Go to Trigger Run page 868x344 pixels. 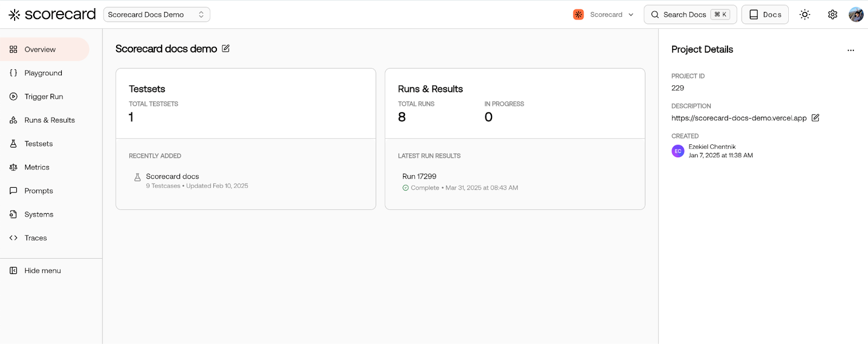(45, 97)
